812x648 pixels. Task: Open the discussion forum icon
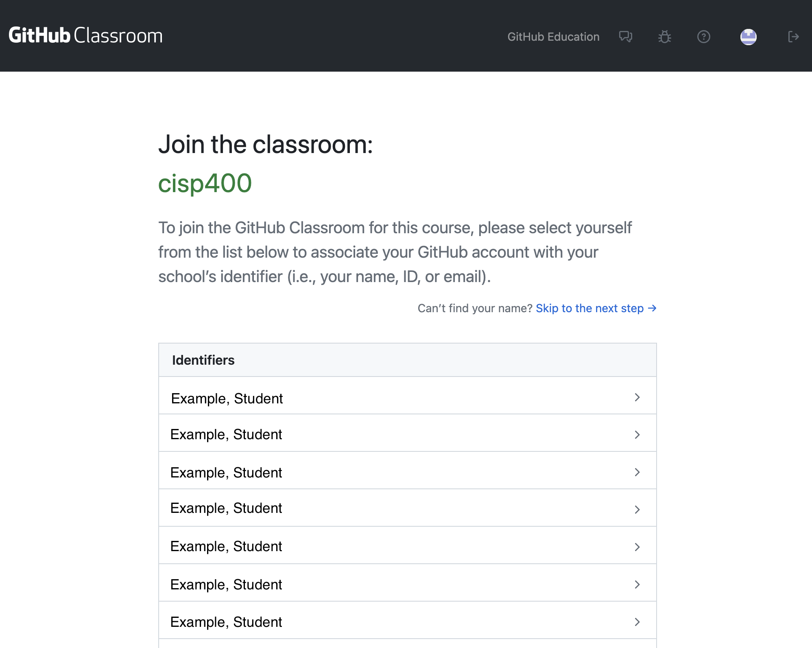[x=625, y=37]
